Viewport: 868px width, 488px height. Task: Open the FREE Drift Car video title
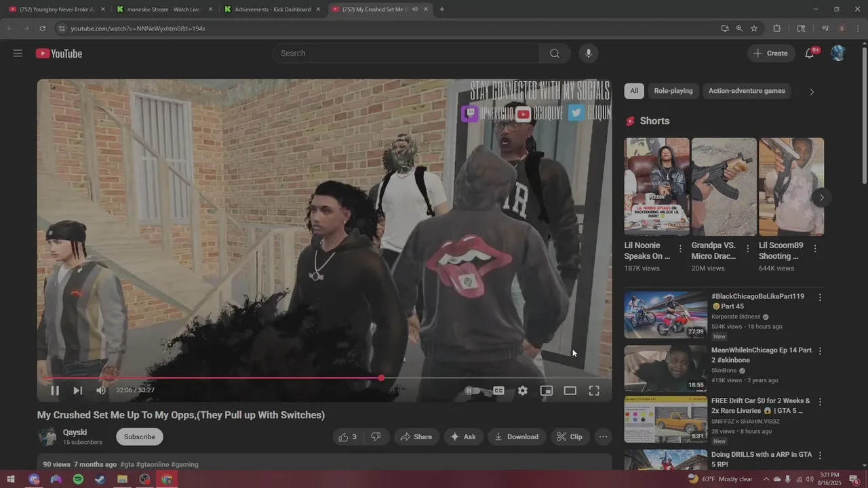pyautogui.click(x=761, y=405)
